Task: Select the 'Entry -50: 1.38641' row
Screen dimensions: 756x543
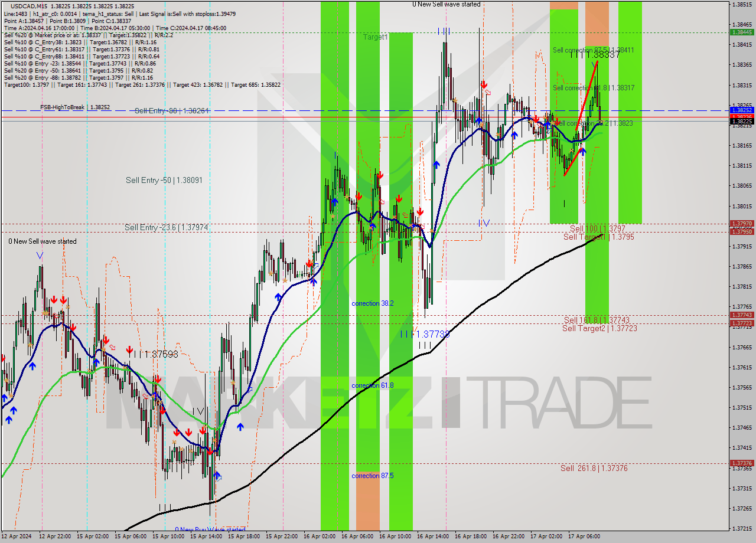Action: pyautogui.click(x=78, y=70)
